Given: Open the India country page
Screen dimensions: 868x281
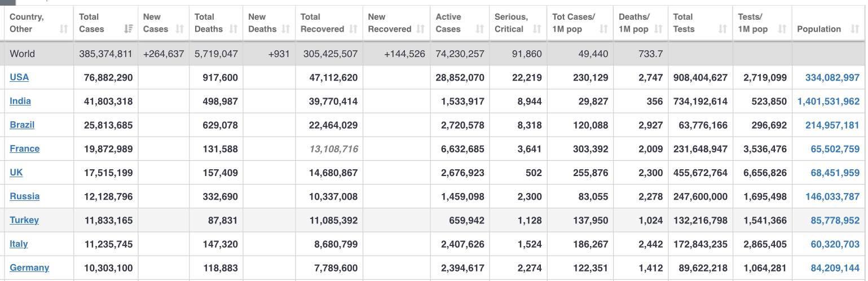Looking at the screenshot, I should (x=20, y=101).
